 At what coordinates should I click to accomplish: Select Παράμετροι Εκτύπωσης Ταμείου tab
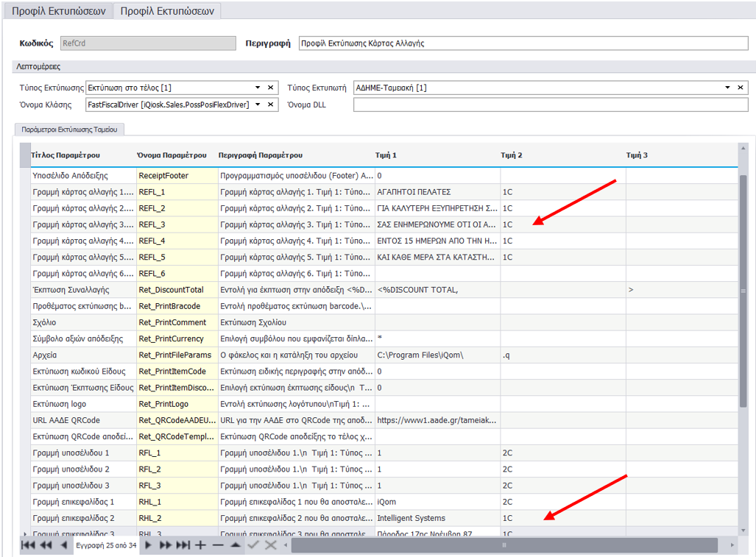tap(71, 130)
